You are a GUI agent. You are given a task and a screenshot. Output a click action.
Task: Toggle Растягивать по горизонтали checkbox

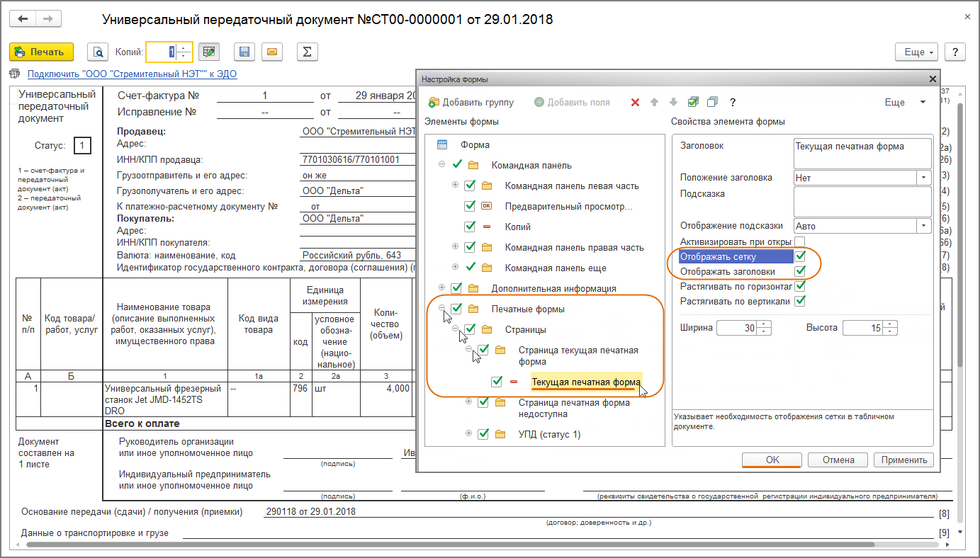pyautogui.click(x=800, y=286)
